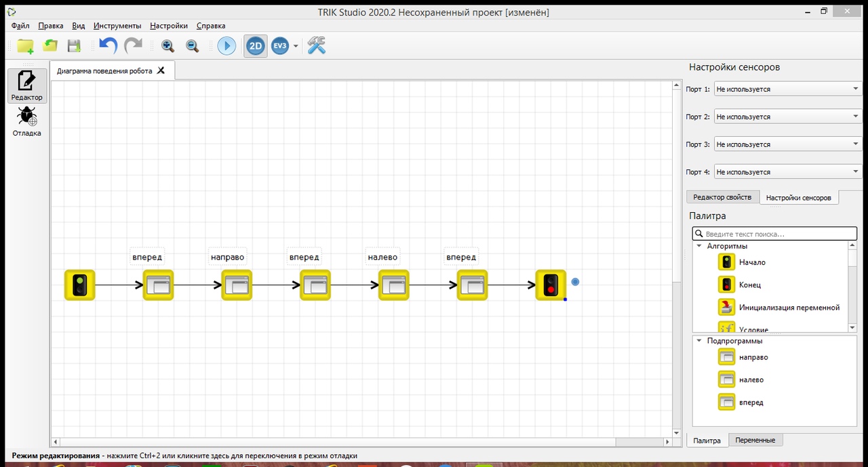
Task: Switch to the Редактор свойств tab
Action: click(722, 197)
